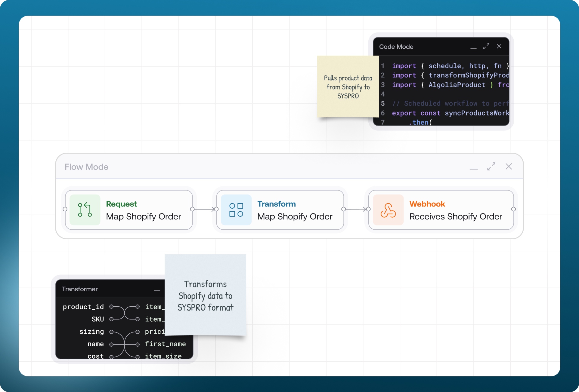The height and width of the screenshot is (392, 579).
Task: Collapse the Transformer panel with minimize dash
Action: 157,290
